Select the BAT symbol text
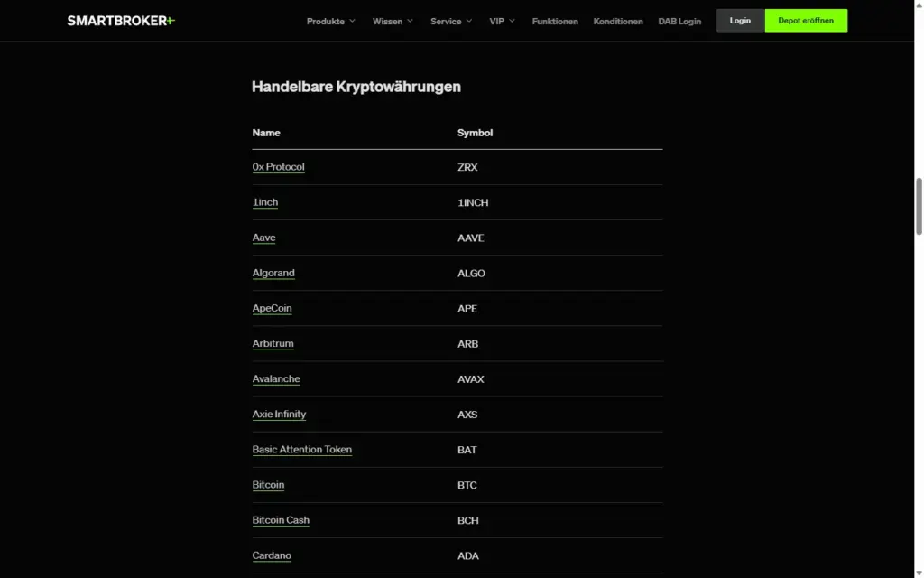The height and width of the screenshot is (578, 924). 467,450
